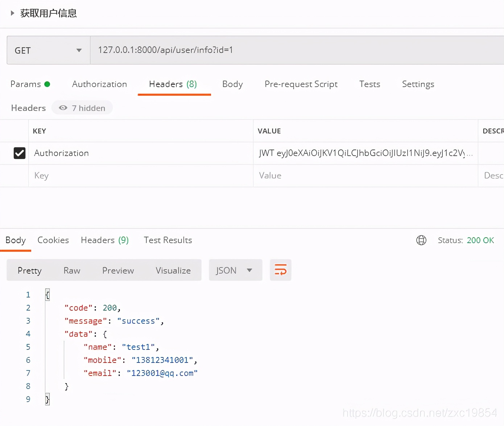
Task: Toggle visibility of the 7 hidden headers
Action: [x=82, y=107]
